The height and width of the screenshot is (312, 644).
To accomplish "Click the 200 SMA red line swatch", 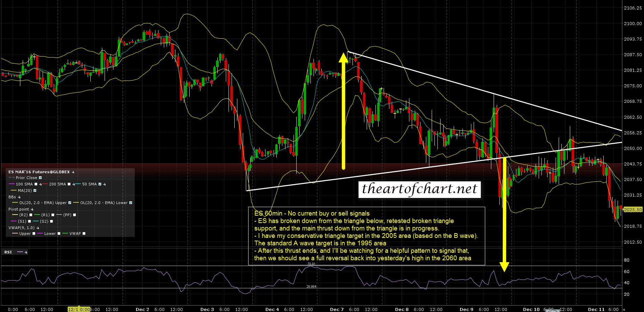I will tap(45, 184).
